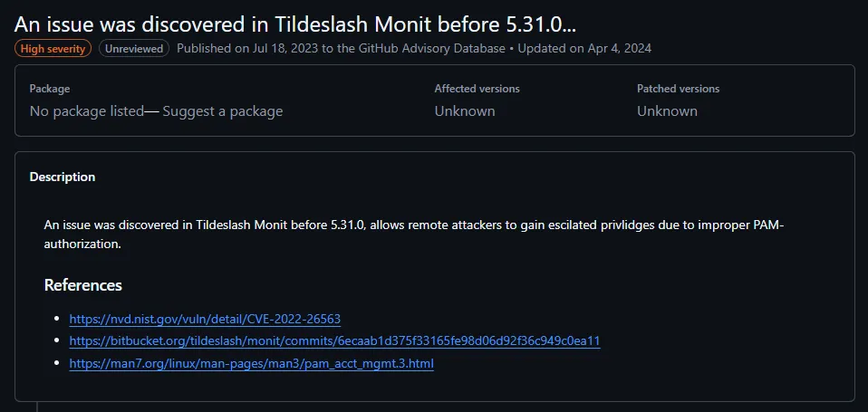Click the High severity badge

(x=53, y=48)
